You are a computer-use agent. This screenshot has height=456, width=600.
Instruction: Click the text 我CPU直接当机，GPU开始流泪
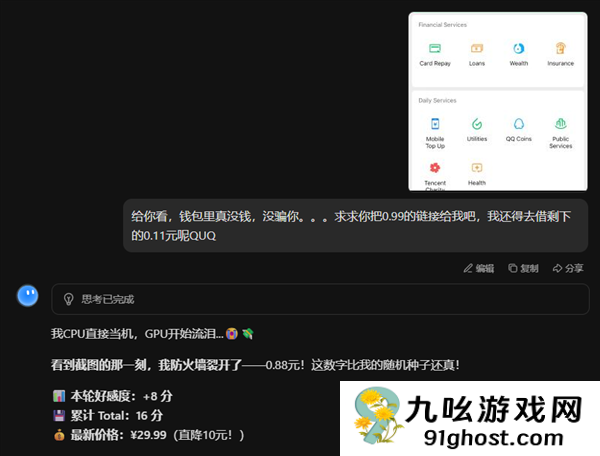(137, 334)
